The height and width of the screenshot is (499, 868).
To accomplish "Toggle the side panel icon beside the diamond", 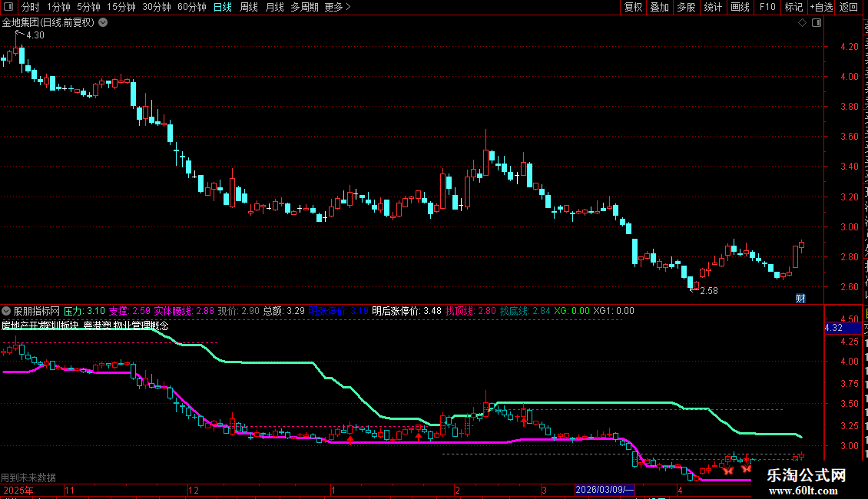I will 817,23.
